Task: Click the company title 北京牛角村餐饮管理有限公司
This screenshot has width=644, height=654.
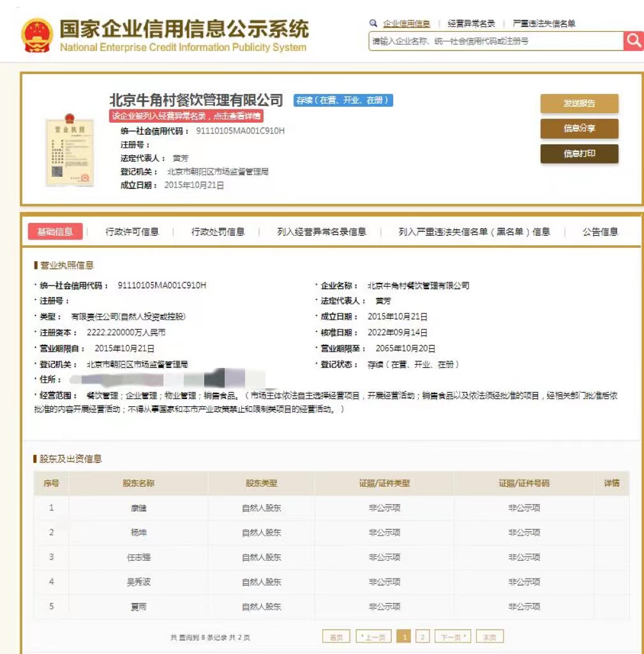Action: pos(197,100)
